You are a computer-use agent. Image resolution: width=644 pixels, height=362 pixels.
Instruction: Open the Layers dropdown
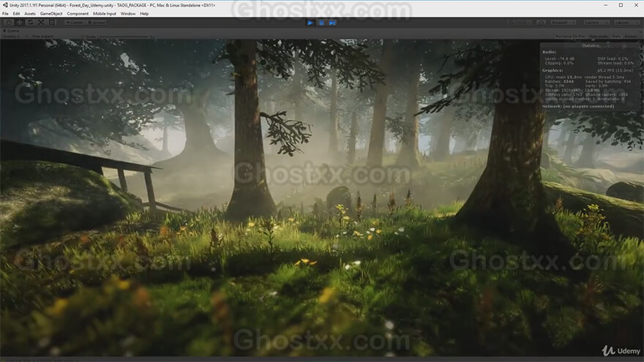596,23
